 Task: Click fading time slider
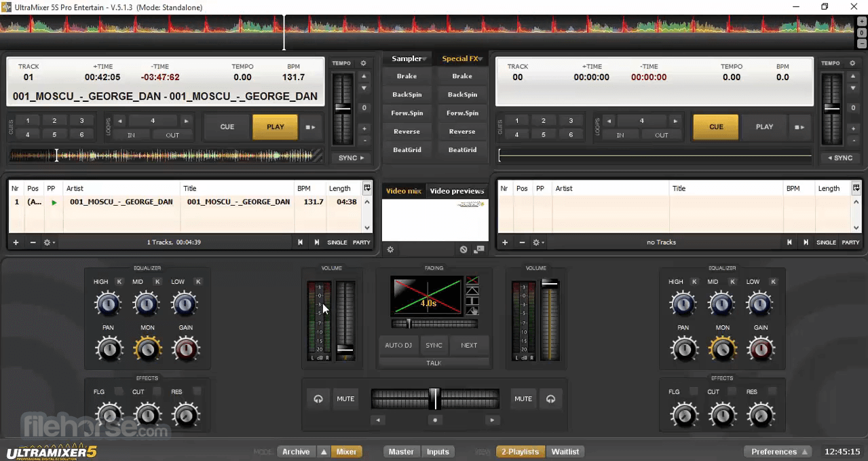434,324
